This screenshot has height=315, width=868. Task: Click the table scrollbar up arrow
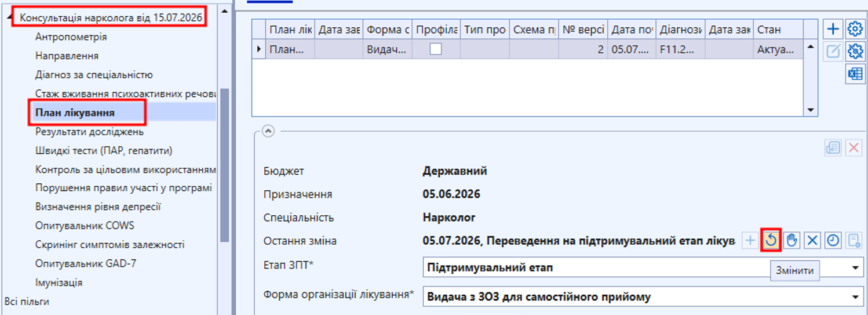[810, 47]
